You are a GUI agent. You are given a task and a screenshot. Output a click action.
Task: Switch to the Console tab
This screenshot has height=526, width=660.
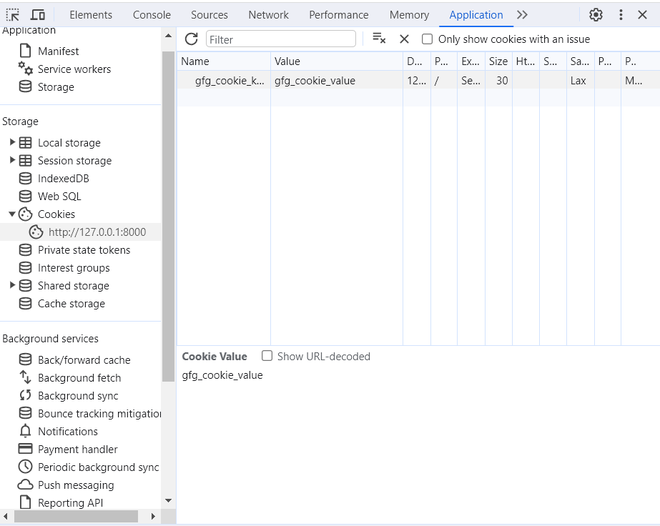pos(152,15)
